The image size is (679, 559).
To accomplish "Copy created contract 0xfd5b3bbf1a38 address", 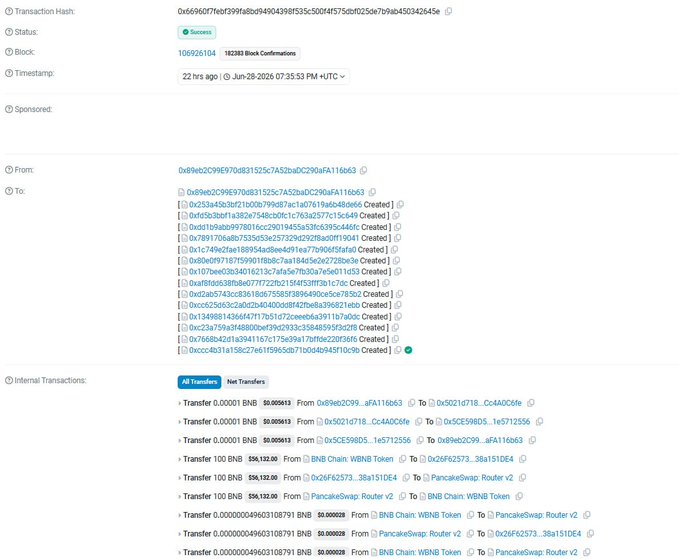I will pos(396,216).
